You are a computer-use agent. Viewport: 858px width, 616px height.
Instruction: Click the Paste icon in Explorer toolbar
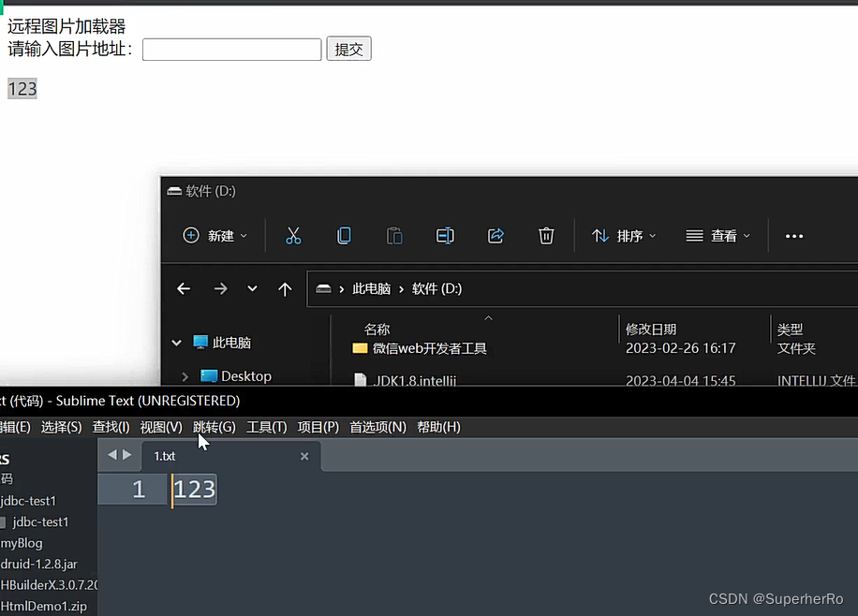[394, 235]
